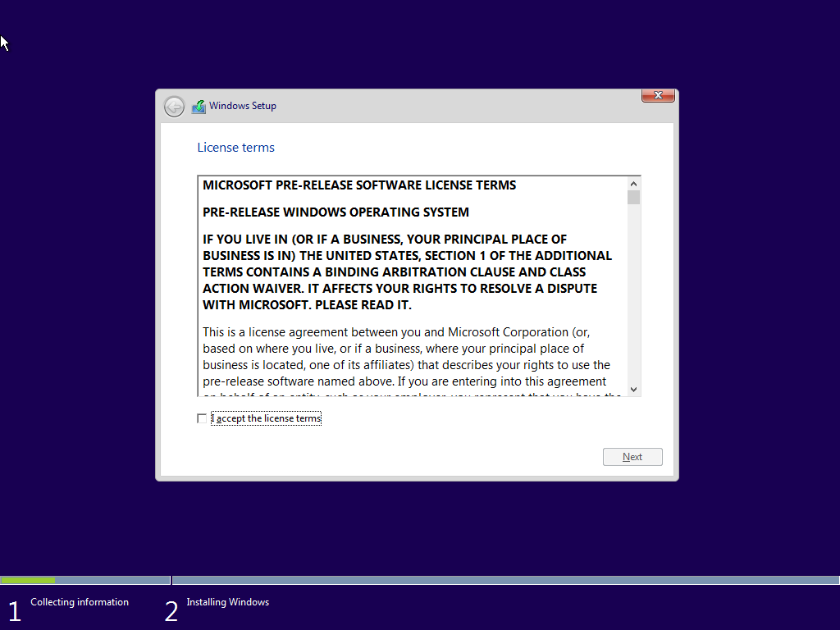Click the Windows Setup title text
The width and height of the screenshot is (840, 630).
tap(243, 106)
